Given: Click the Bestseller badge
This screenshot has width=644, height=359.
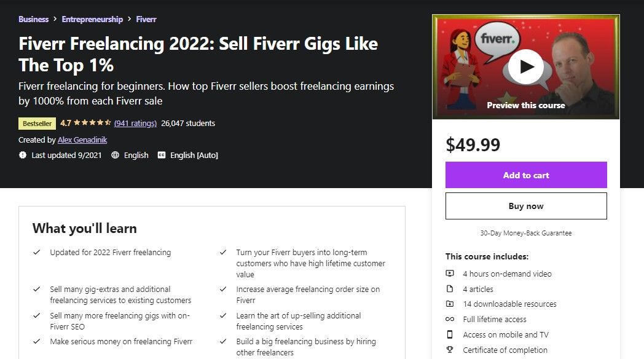Looking at the screenshot, I should tap(37, 124).
